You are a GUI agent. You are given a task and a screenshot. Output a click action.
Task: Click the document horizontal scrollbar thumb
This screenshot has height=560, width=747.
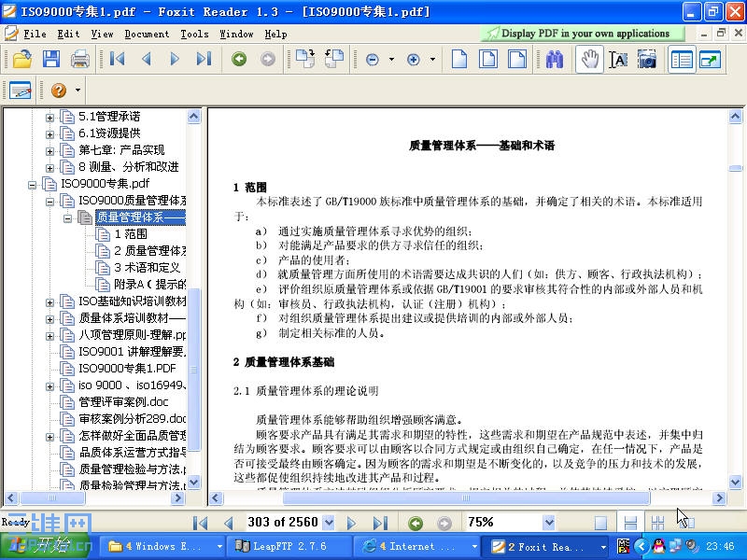[x=466, y=498]
